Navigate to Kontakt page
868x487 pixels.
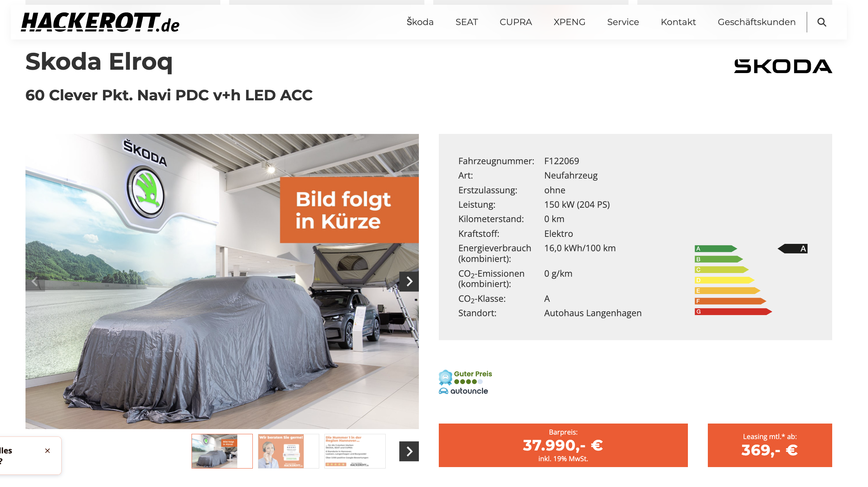coord(678,22)
